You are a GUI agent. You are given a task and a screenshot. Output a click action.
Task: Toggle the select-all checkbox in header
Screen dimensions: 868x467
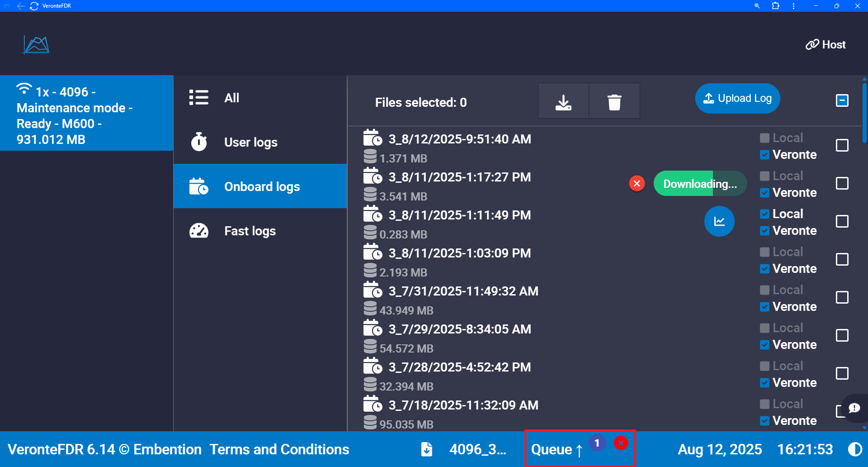click(x=842, y=100)
